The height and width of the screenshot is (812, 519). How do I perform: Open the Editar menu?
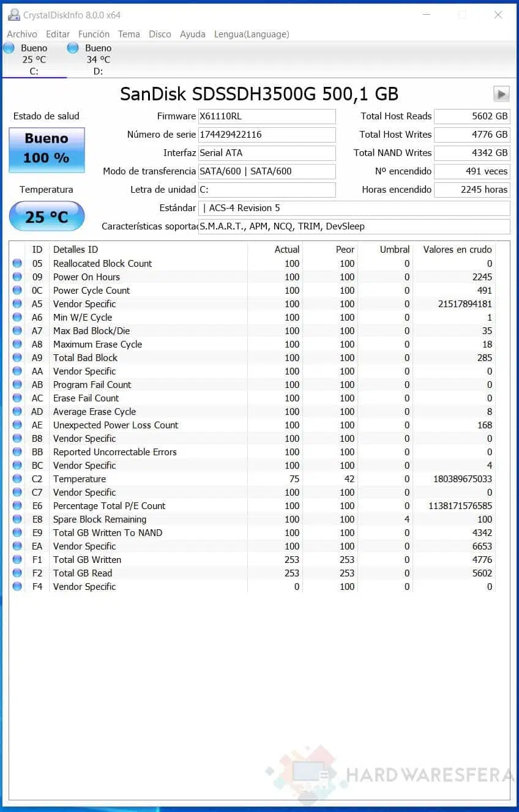coord(58,34)
